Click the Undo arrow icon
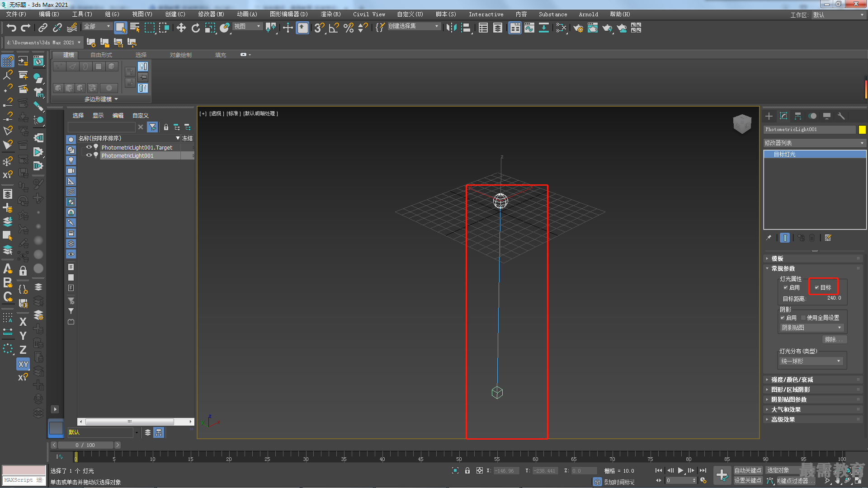 (11, 28)
